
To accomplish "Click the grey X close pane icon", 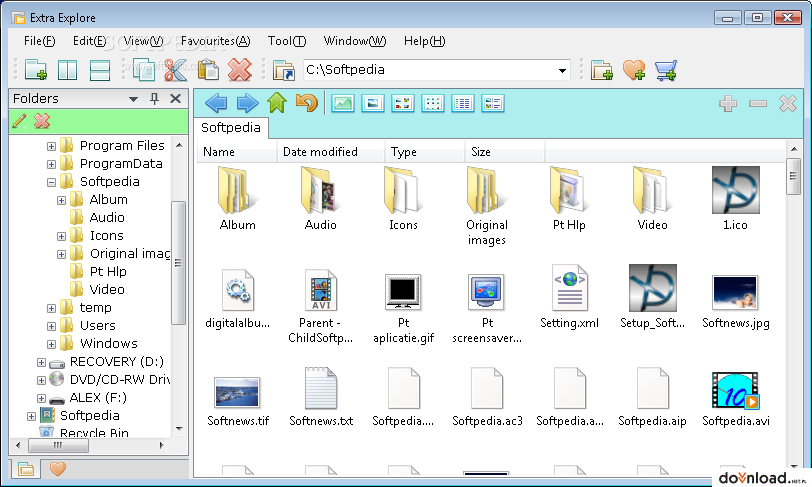I will point(788,104).
